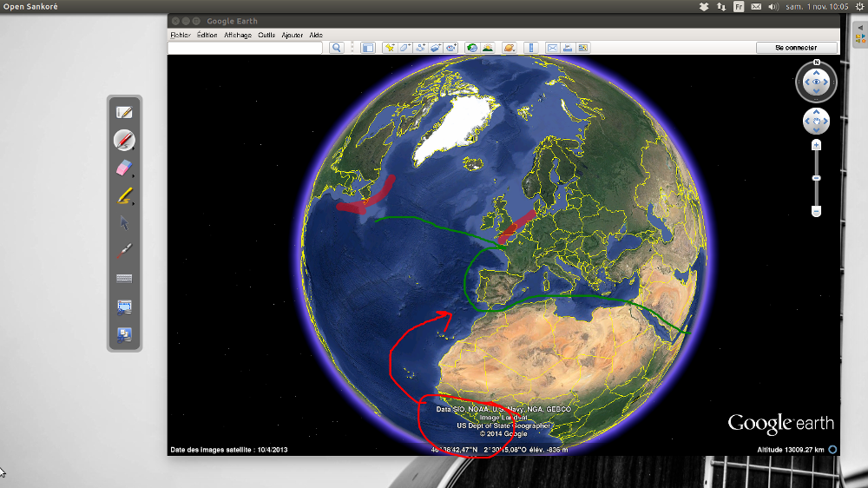Open the Dropbox tray icon
This screenshot has height=488, width=868.
[704, 7]
